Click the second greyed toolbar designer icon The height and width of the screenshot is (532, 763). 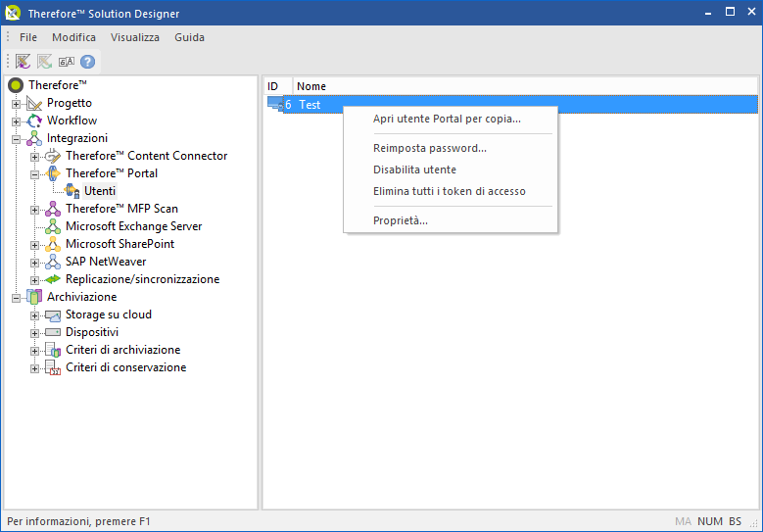(x=44, y=62)
